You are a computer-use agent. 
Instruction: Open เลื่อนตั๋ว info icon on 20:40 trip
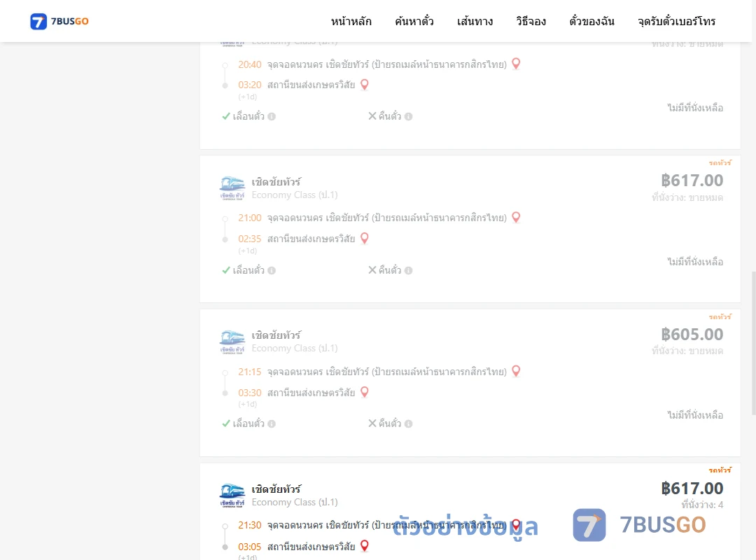(272, 116)
